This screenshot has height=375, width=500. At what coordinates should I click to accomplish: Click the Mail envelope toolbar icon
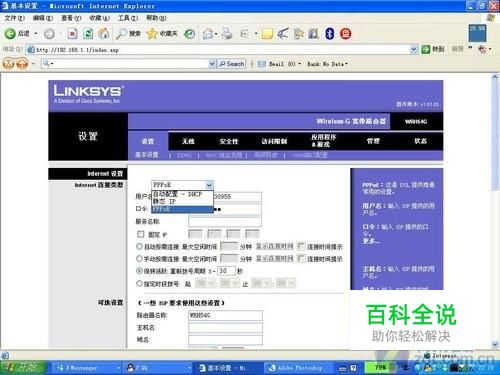[x=208, y=34]
